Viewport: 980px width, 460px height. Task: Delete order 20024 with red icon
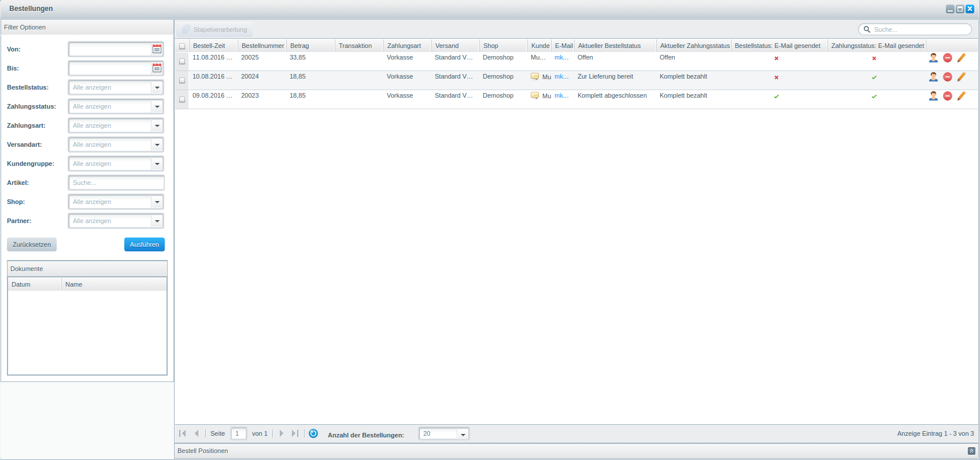pos(948,77)
